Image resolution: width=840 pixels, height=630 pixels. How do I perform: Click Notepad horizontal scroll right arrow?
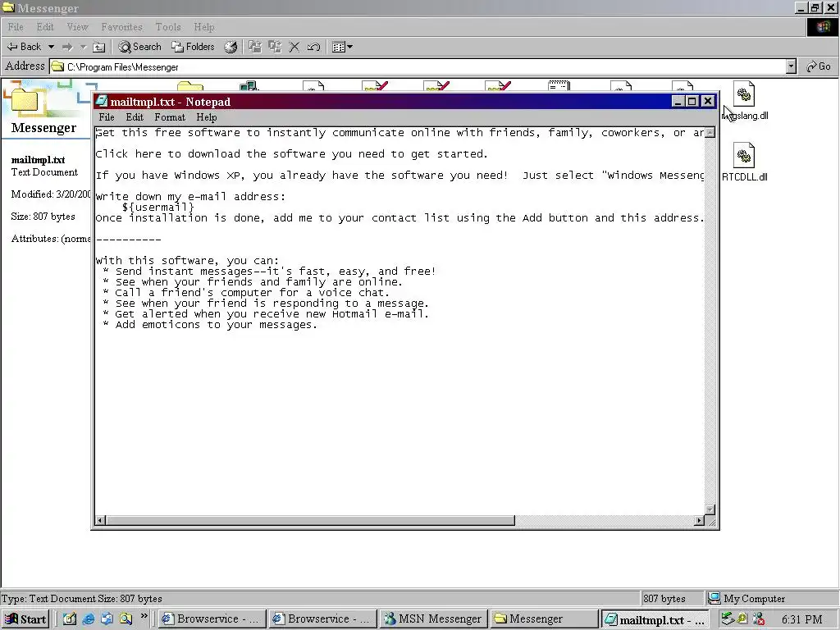coord(699,520)
